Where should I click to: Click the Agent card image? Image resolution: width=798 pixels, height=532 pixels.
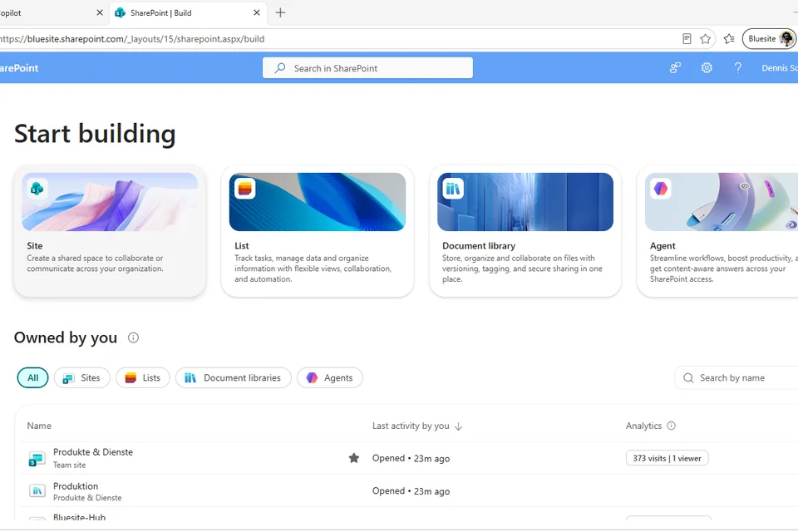click(722, 202)
